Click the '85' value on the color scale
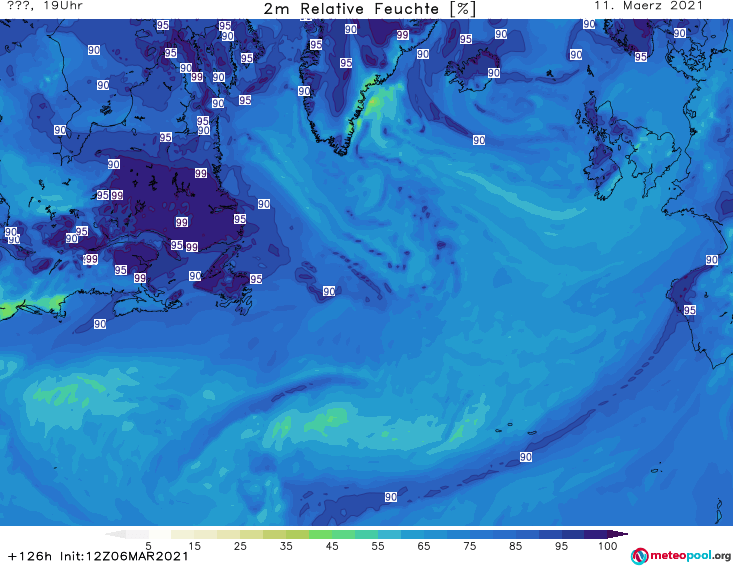Image resolution: width=733 pixels, height=566 pixels. (x=515, y=546)
